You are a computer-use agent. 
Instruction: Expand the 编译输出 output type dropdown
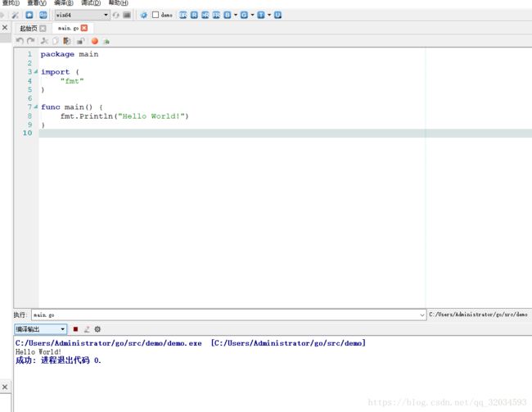point(63,329)
